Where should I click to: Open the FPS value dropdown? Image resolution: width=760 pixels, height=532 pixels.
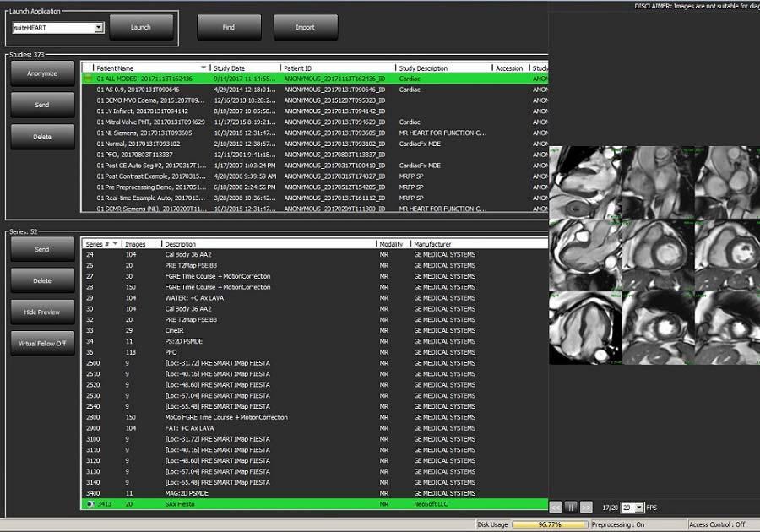(639, 508)
